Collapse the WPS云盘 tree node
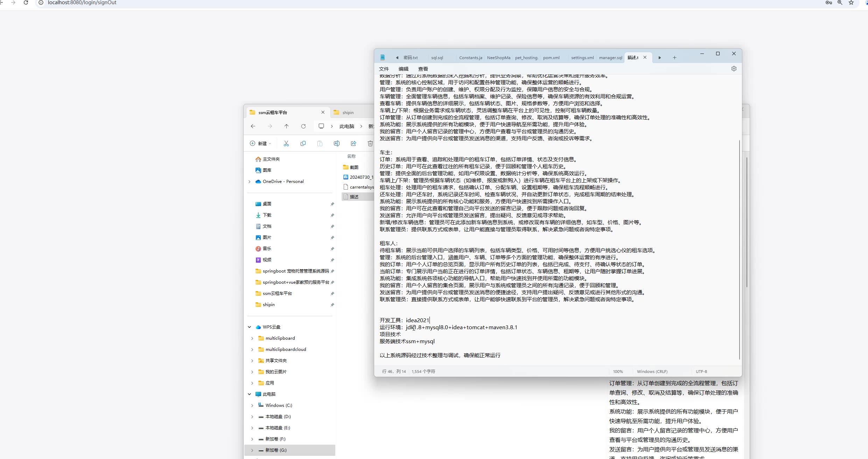The width and height of the screenshot is (868, 459). [x=250, y=327]
